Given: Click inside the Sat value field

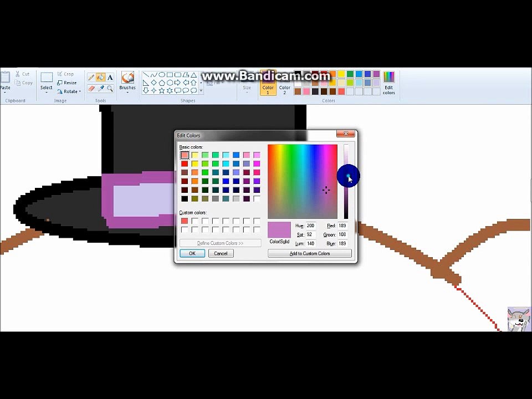Looking at the screenshot, I should pyautogui.click(x=311, y=234).
